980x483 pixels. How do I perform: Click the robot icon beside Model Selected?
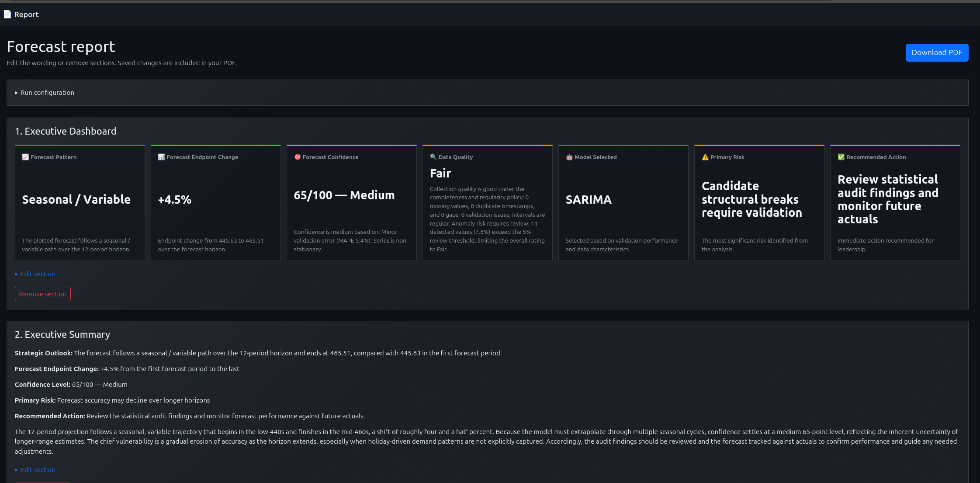tap(569, 157)
